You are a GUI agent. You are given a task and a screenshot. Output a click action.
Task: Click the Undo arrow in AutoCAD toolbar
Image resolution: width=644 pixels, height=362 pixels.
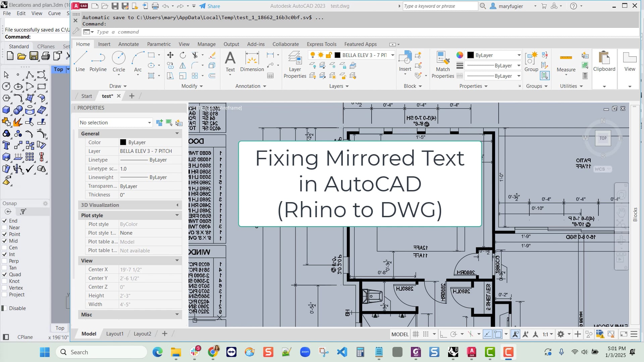coord(165,6)
